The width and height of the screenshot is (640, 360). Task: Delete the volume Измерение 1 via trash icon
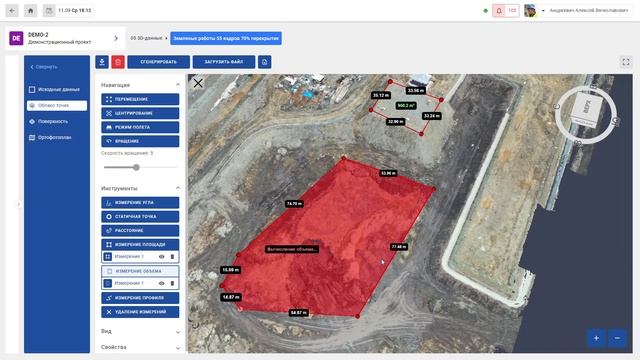click(172, 283)
